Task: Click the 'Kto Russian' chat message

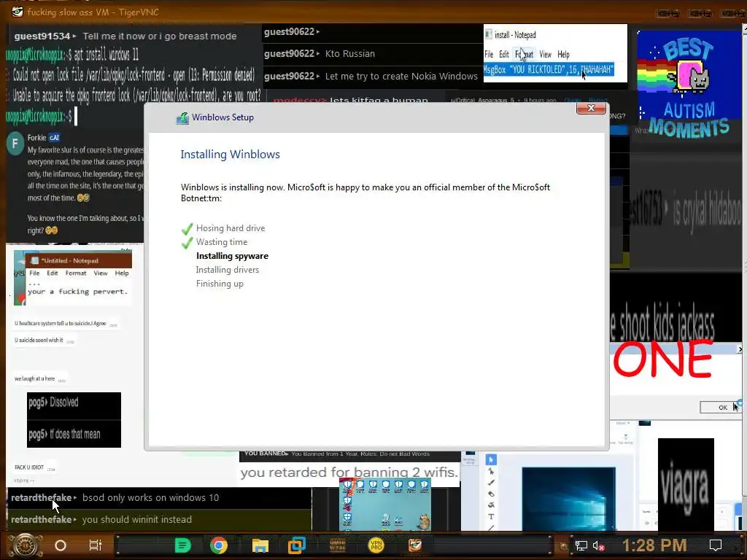Action: (349, 54)
